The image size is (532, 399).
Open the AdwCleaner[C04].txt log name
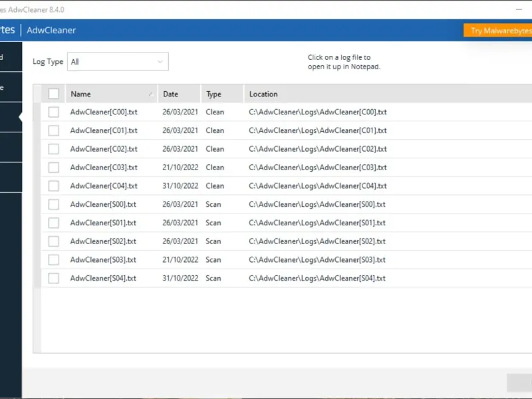click(x=104, y=186)
